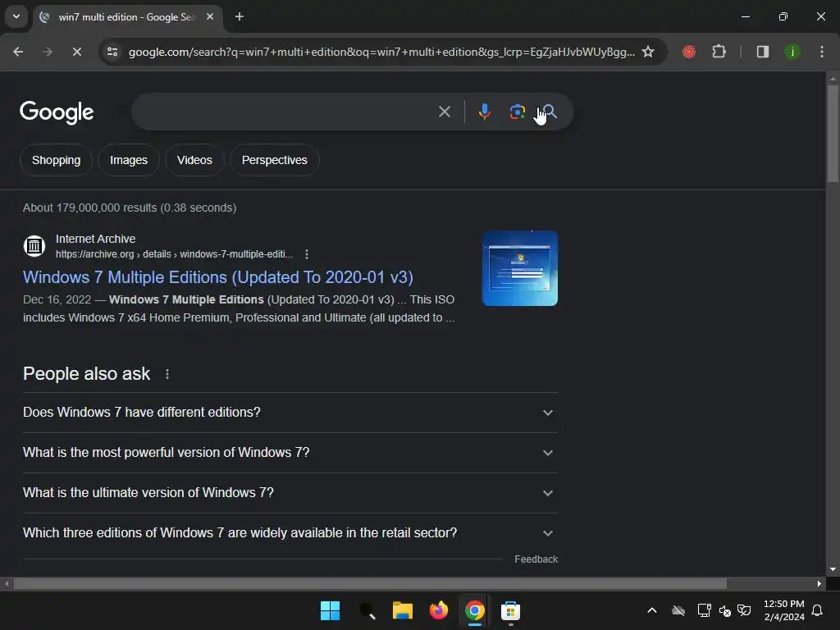Click the muted volume tray icon
The image size is (840, 630).
[x=725, y=610]
